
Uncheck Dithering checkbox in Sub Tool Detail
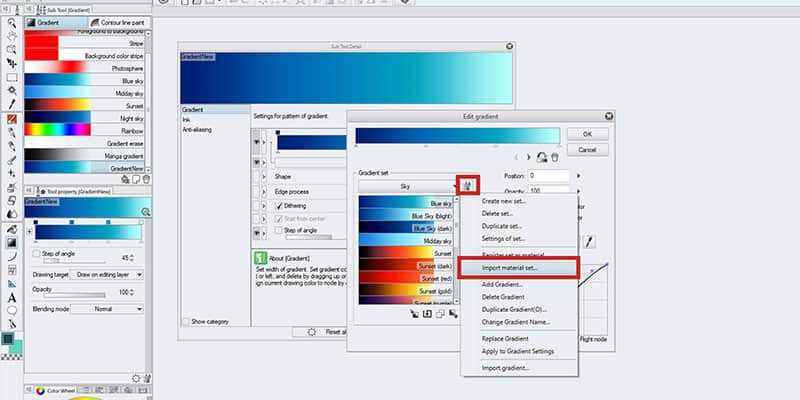point(279,206)
